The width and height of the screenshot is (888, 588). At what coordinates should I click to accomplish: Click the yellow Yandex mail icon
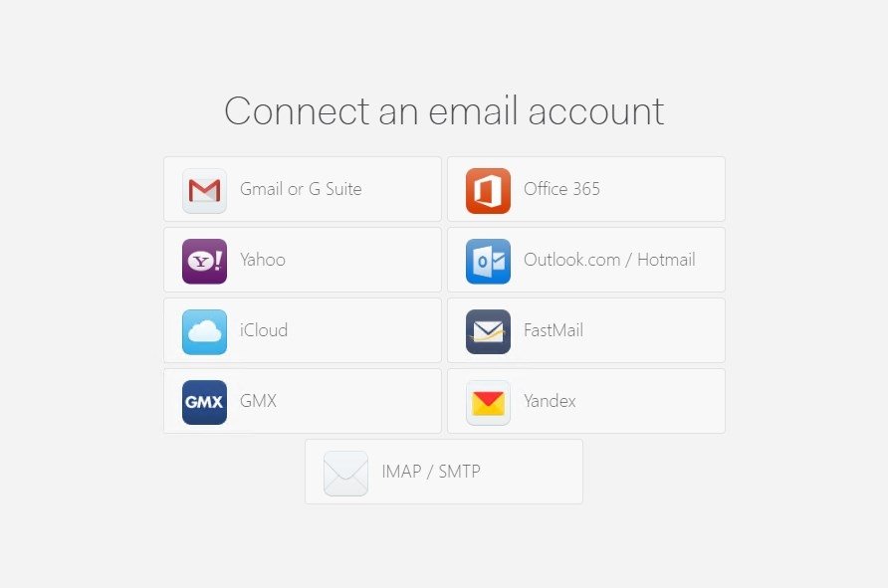(x=488, y=402)
